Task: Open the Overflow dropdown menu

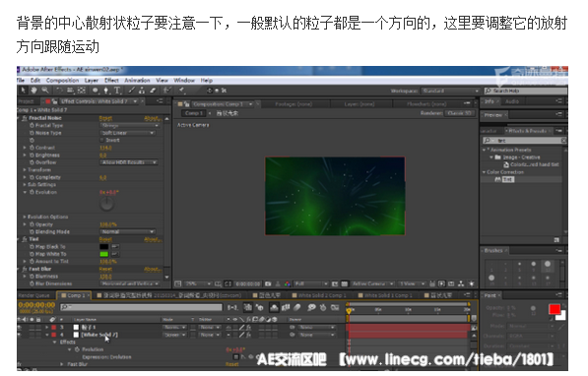Action: [128, 162]
